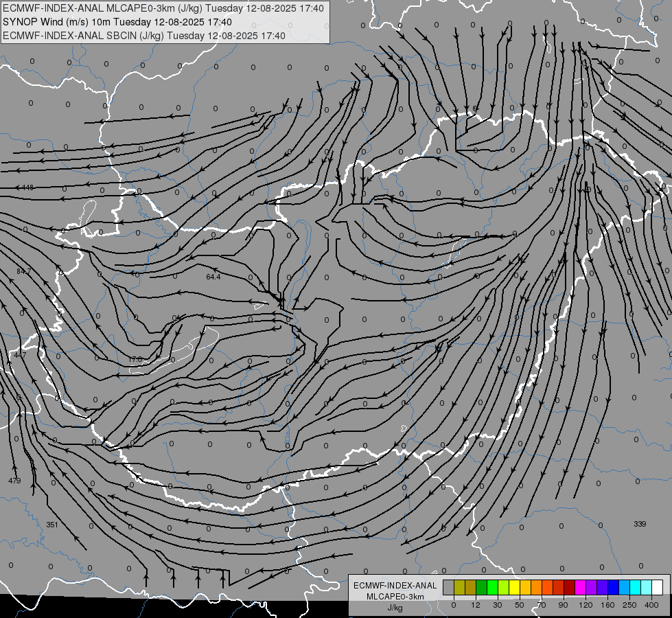The width and height of the screenshot is (672, 618).
Task: Select the white swatch ending the legend
Action: pos(658,587)
